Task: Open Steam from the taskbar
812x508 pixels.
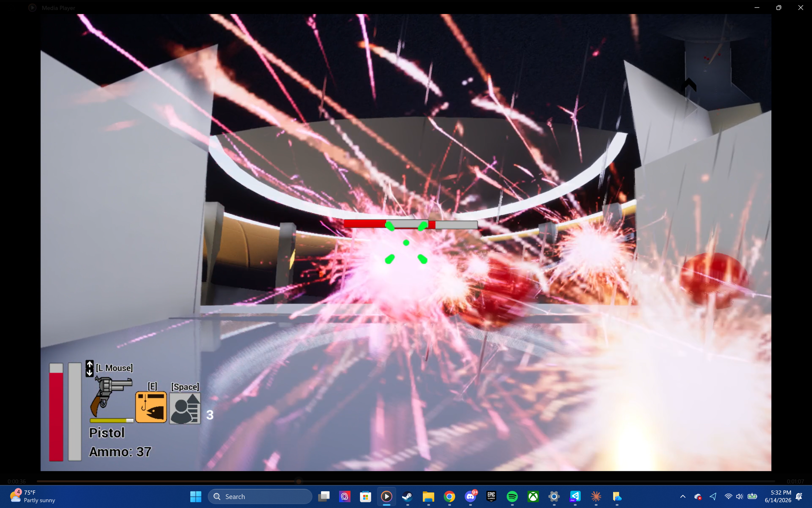Action: tap(408, 496)
